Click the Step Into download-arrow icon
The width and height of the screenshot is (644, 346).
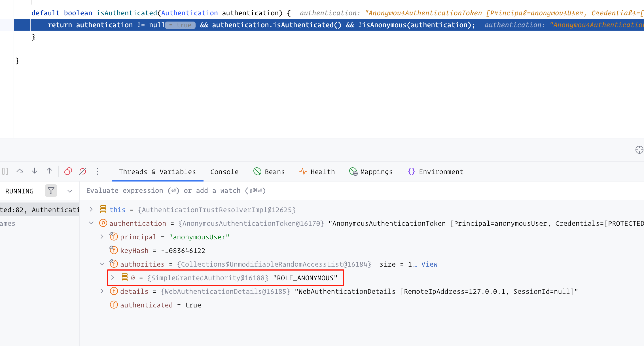point(35,171)
